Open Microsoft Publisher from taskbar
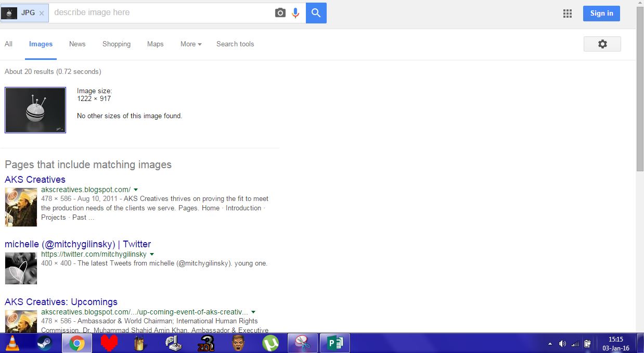This screenshot has height=353, width=644. [x=334, y=344]
